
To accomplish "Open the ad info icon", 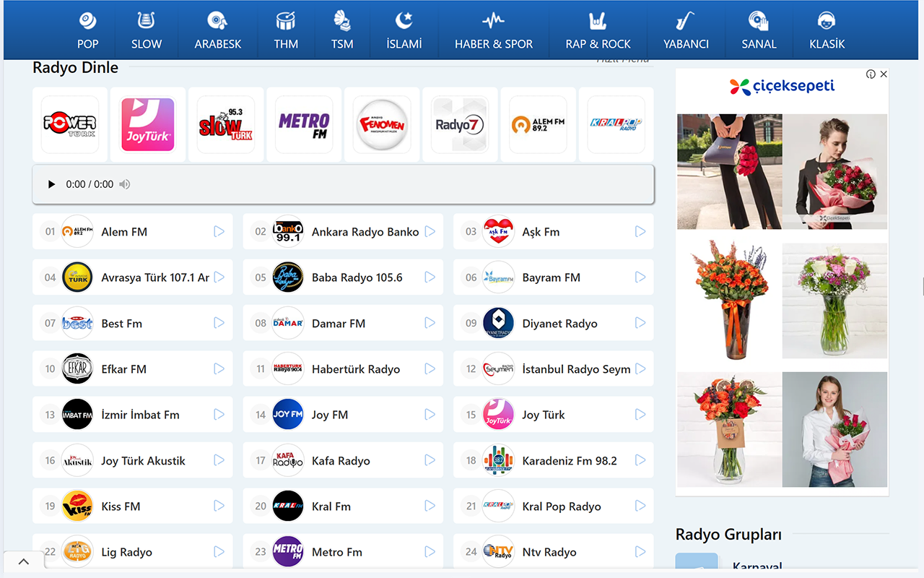I will pos(871,74).
